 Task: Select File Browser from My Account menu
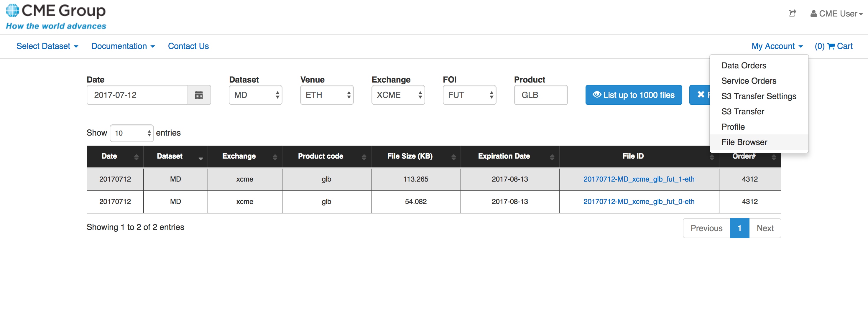744,142
